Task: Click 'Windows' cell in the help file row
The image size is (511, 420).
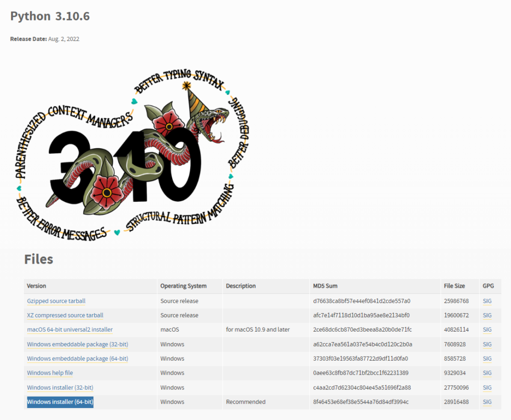Action: 172,373
